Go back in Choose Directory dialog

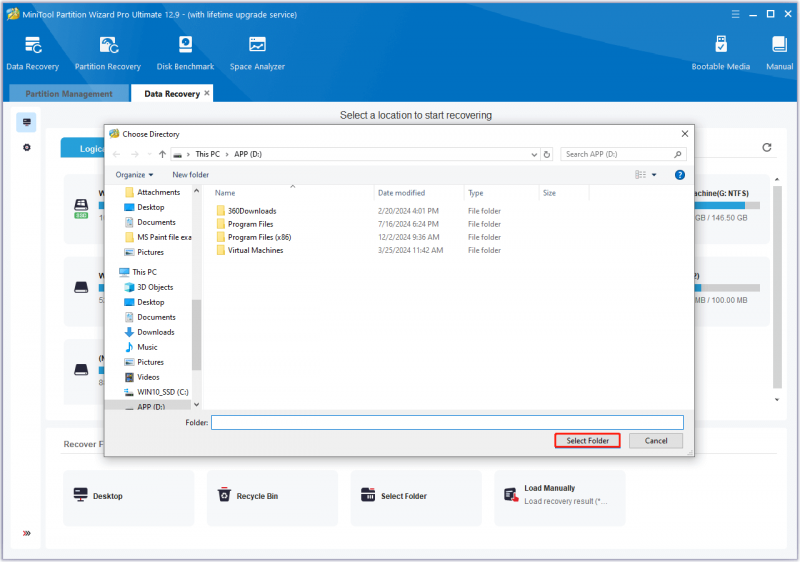(x=116, y=154)
